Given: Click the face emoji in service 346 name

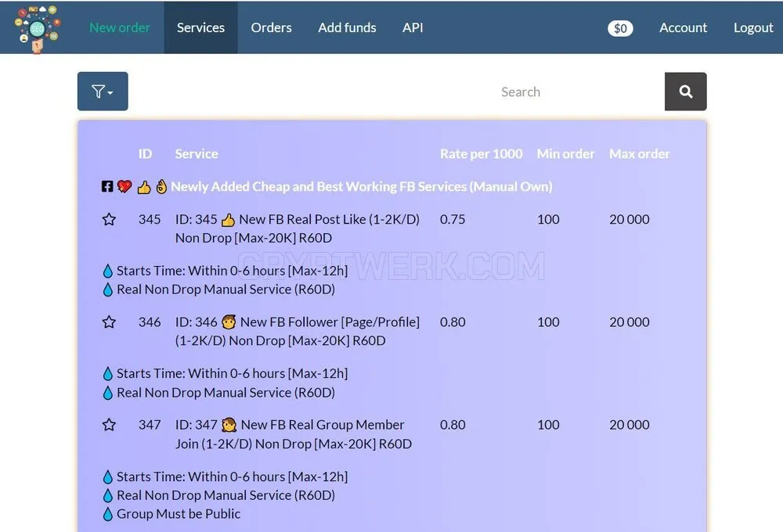Looking at the screenshot, I should 229,322.
